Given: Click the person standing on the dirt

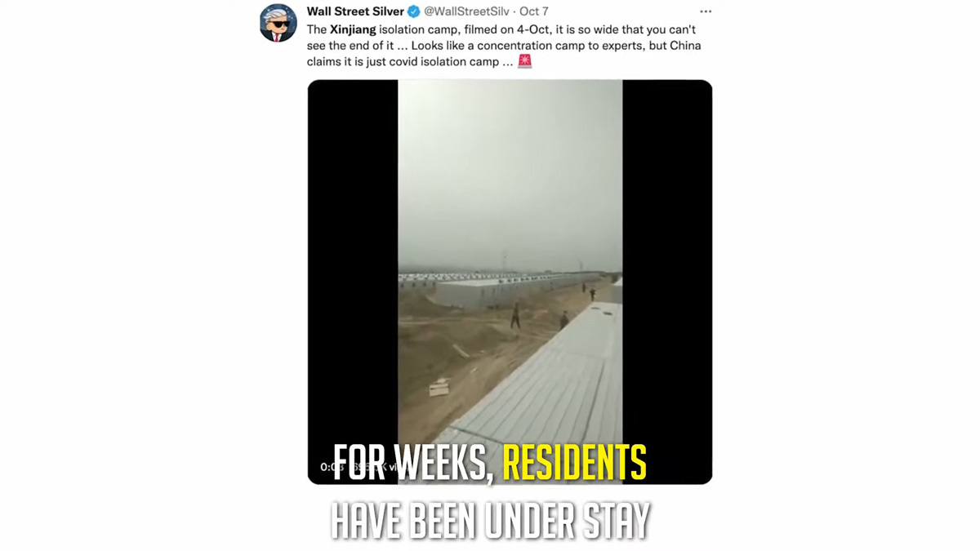Looking at the screenshot, I should point(515,316).
